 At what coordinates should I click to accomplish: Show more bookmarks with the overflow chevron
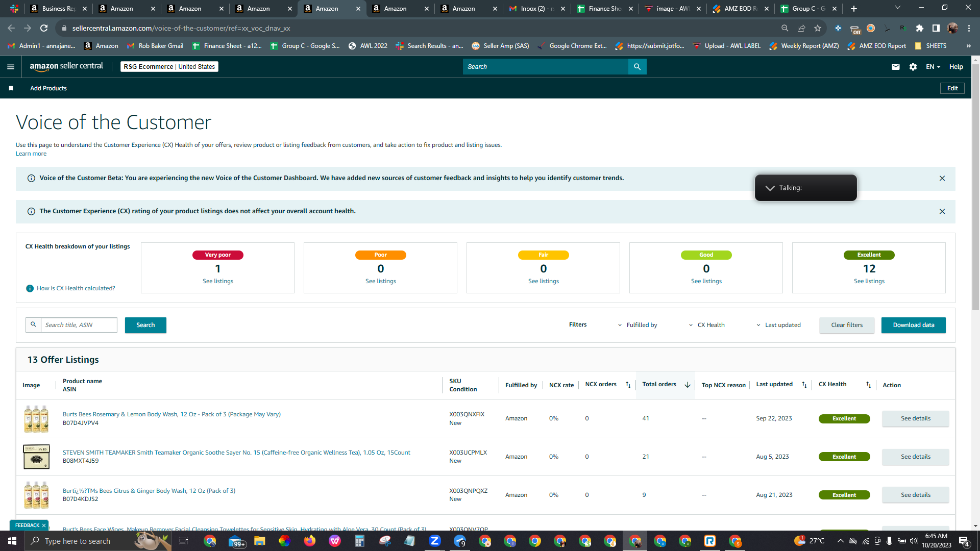tap(968, 46)
